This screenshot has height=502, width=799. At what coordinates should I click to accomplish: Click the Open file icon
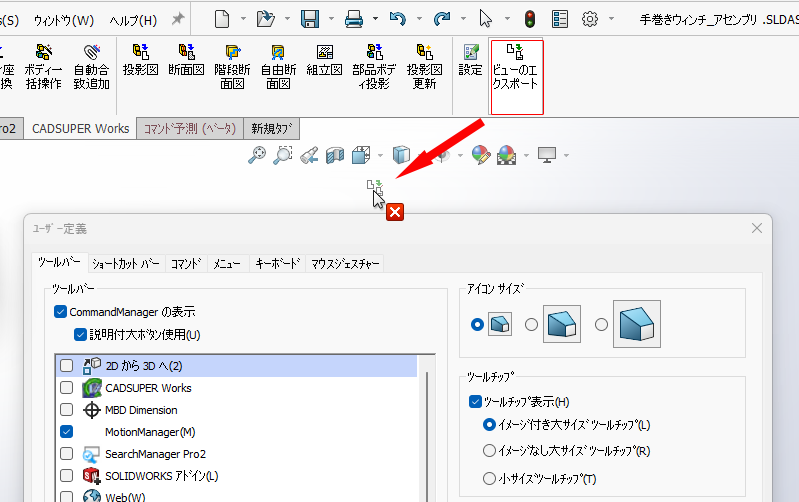265,19
